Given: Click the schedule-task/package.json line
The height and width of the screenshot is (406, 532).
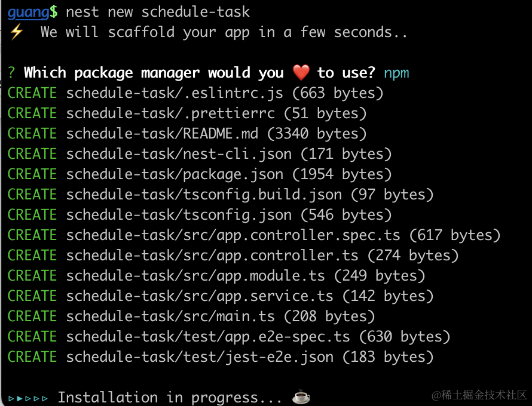Looking at the screenshot, I should [175, 174].
